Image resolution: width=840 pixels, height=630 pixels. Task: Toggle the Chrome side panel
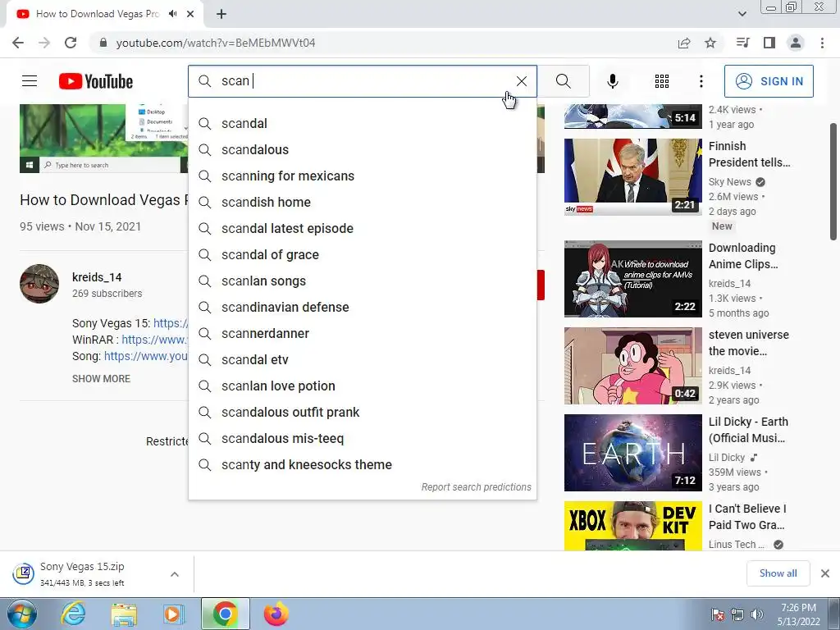click(769, 43)
